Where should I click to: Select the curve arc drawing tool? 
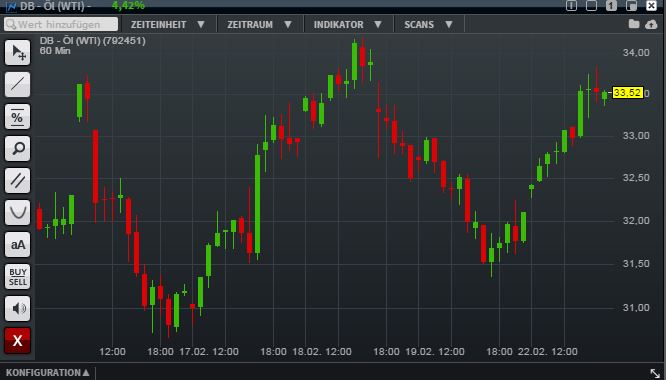click(x=17, y=212)
